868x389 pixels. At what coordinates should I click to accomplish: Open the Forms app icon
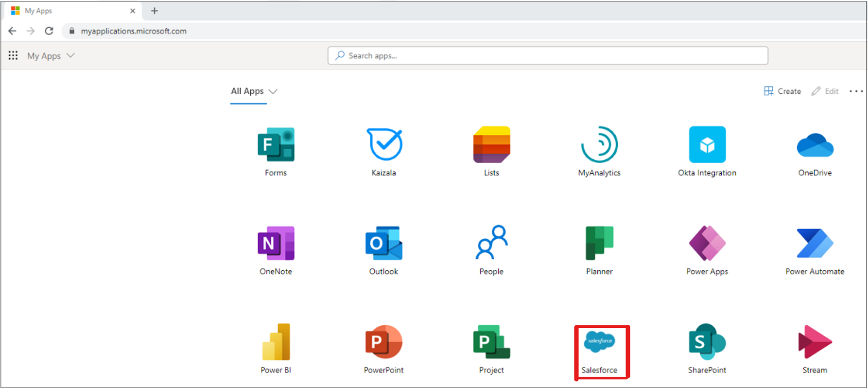276,144
